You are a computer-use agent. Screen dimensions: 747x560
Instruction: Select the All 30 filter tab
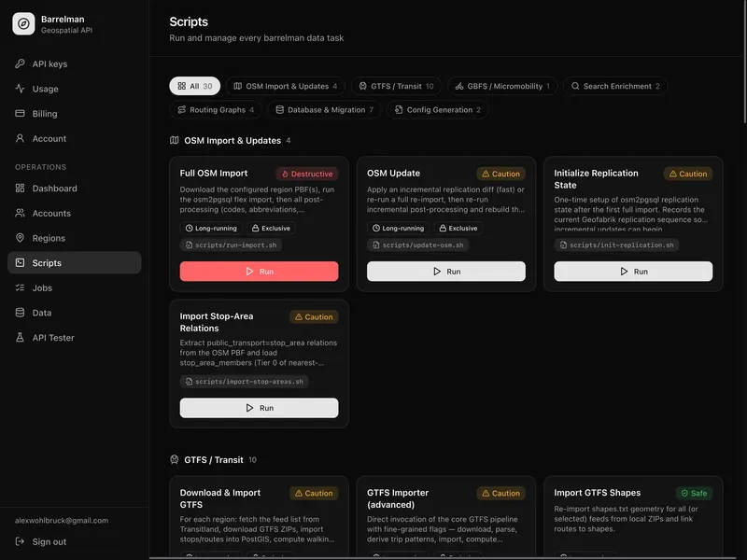[x=195, y=86]
